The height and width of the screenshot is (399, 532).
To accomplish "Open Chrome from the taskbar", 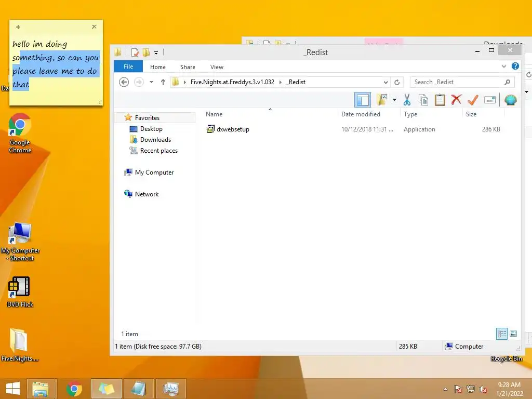I will coord(74,389).
